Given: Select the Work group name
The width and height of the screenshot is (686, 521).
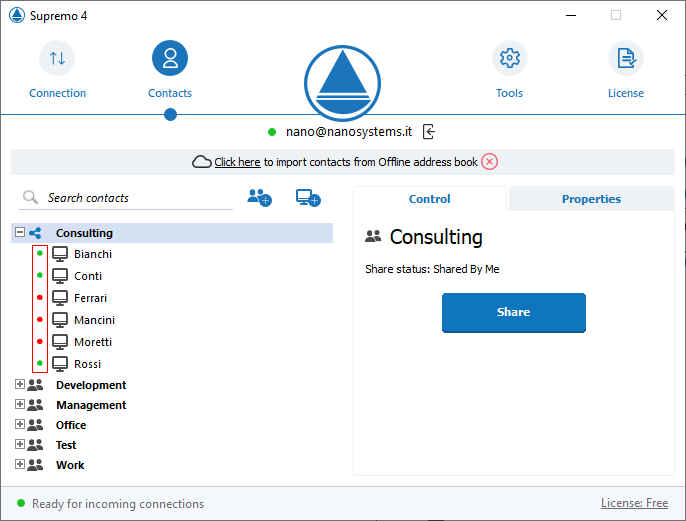Looking at the screenshot, I should pyautogui.click(x=70, y=465).
